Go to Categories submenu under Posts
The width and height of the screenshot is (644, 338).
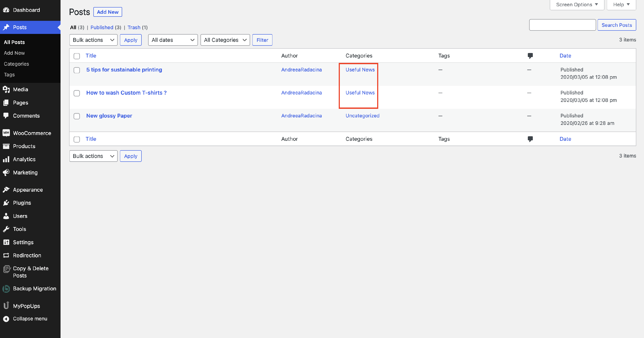pos(17,64)
